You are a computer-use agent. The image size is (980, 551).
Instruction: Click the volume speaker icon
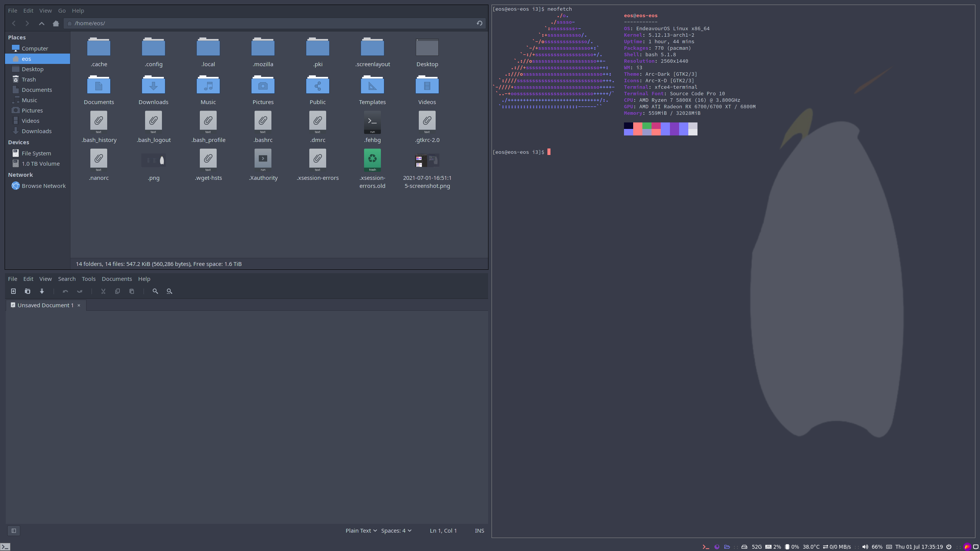coord(865,547)
